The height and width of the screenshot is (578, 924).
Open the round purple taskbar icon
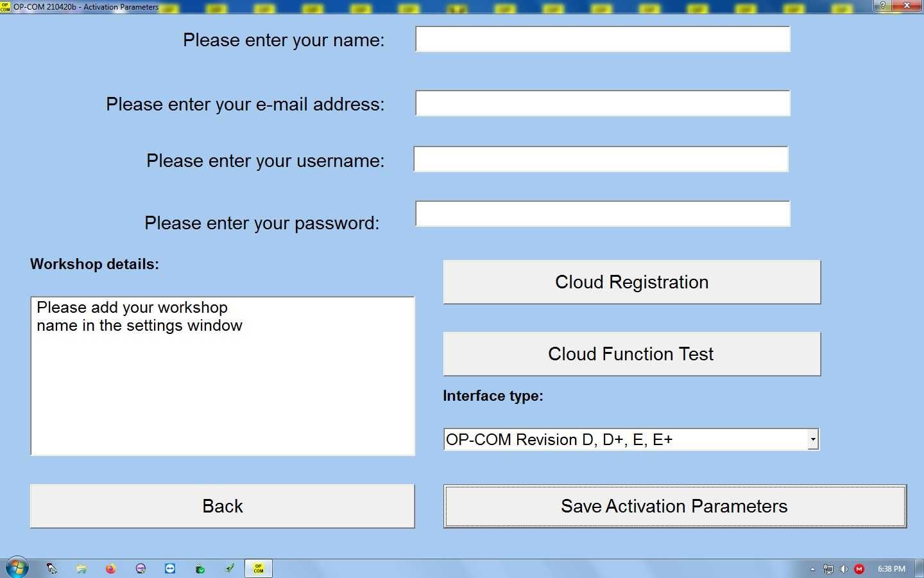(141, 568)
